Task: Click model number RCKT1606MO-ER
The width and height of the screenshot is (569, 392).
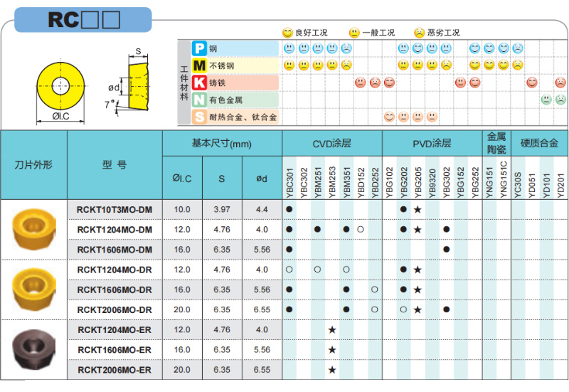Action: pos(115,350)
